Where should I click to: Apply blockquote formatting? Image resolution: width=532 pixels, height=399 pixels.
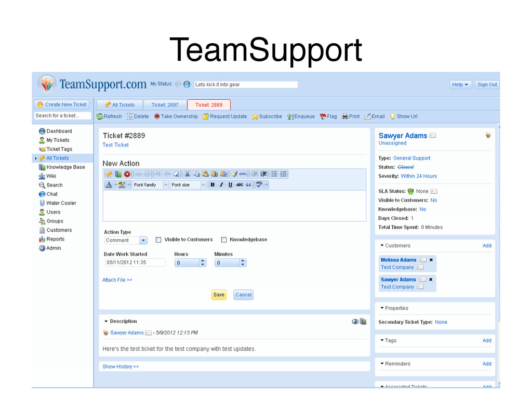click(249, 184)
